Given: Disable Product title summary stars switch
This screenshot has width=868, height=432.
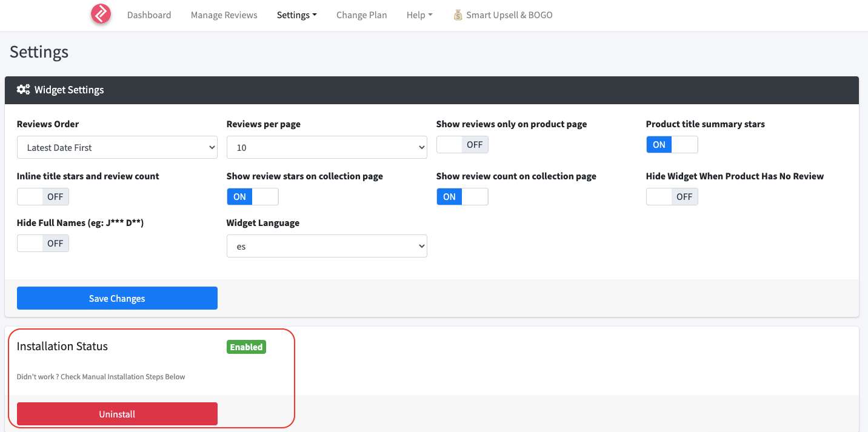Looking at the screenshot, I should 672,145.
